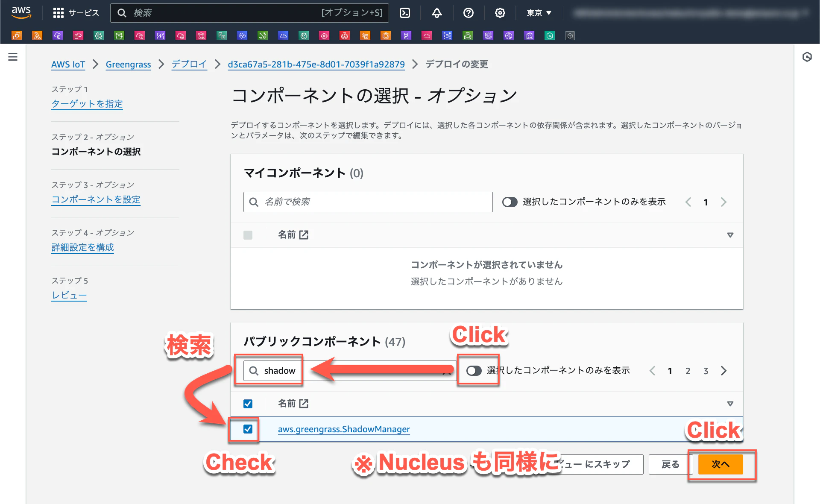The width and height of the screenshot is (820, 504).
Task: Click the AWS logo home icon
Action: pos(21,12)
